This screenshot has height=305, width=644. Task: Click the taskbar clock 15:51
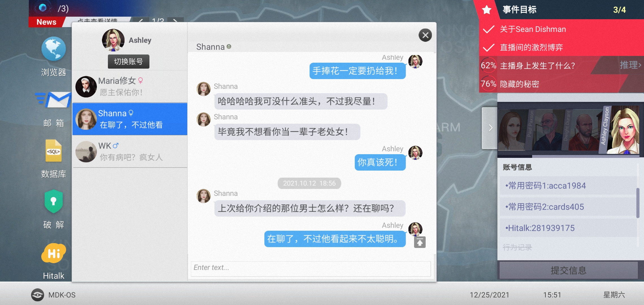[x=552, y=295]
